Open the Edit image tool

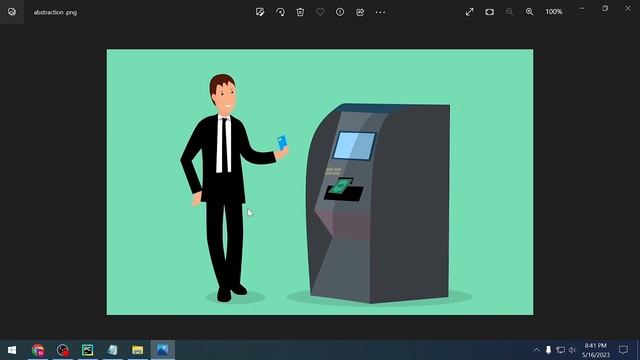click(260, 12)
